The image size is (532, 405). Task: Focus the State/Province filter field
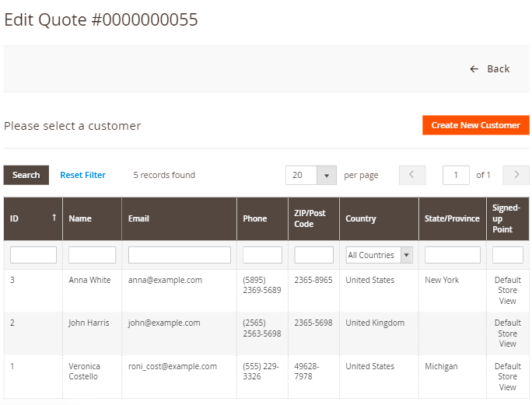(x=452, y=255)
